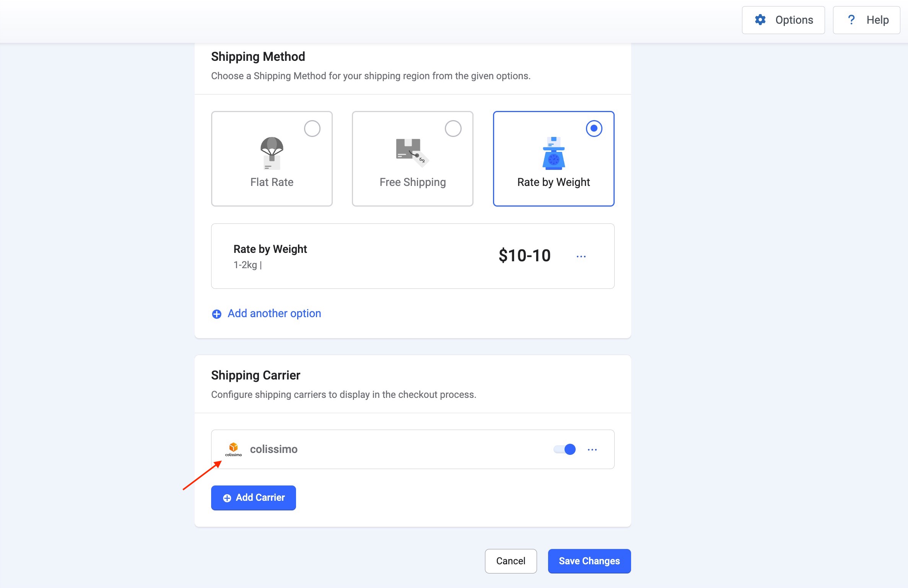Click the Help question mark icon
Viewport: 908px width, 588px height.
click(x=851, y=20)
